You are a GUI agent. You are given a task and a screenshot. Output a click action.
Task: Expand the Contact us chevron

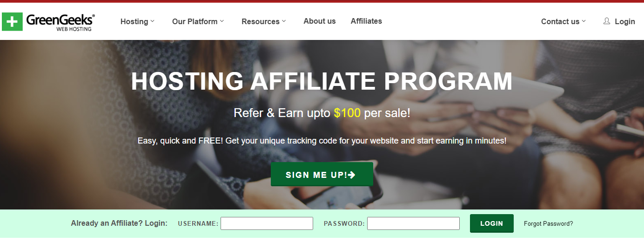coord(584,21)
